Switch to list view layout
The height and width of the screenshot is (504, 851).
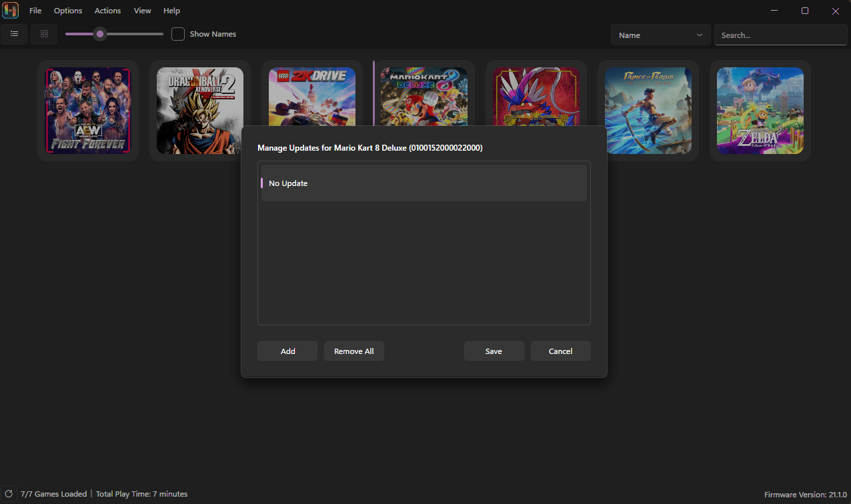(14, 34)
